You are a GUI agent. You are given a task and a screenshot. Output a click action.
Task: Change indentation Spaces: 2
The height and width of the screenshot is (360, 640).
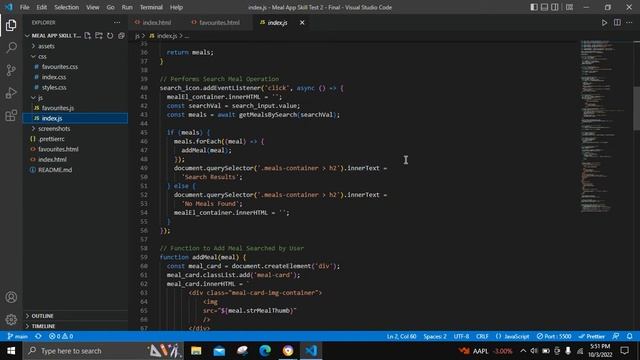point(435,336)
